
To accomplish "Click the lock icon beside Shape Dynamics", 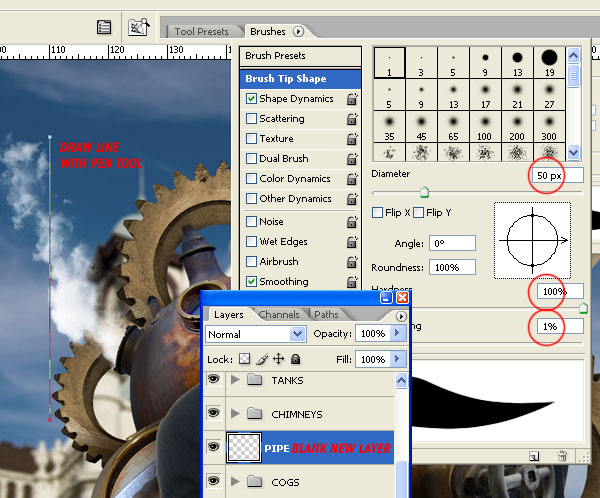I will [352, 99].
